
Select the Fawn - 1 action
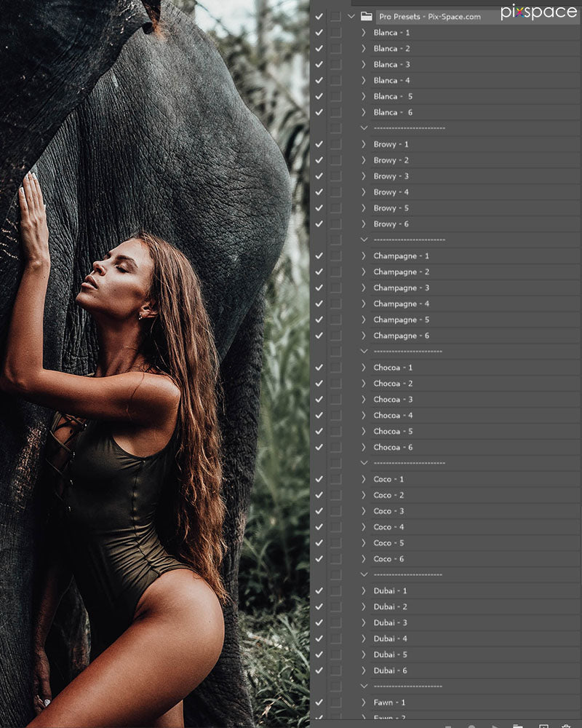(x=388, y=703)
